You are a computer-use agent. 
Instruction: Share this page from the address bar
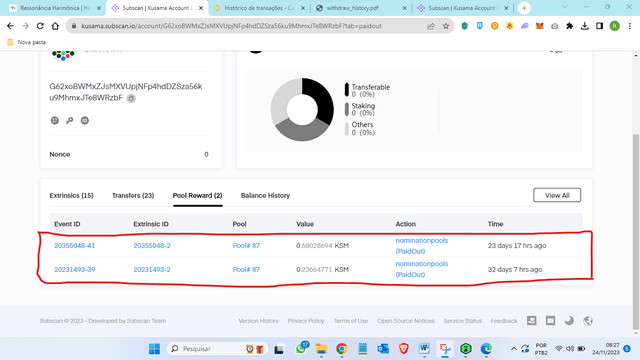click(x=431, y=26)
